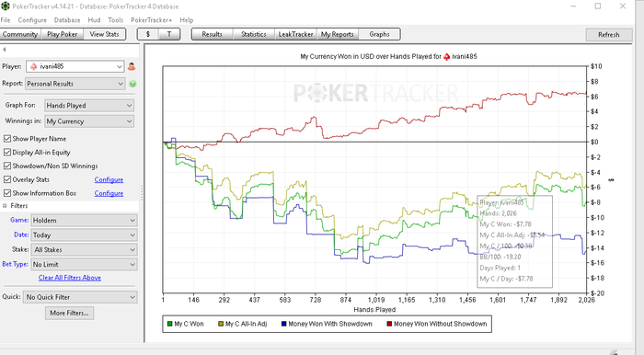Click the green report help icon
Viewport: 644px width, 355px height.
click(x=132, y=84)
